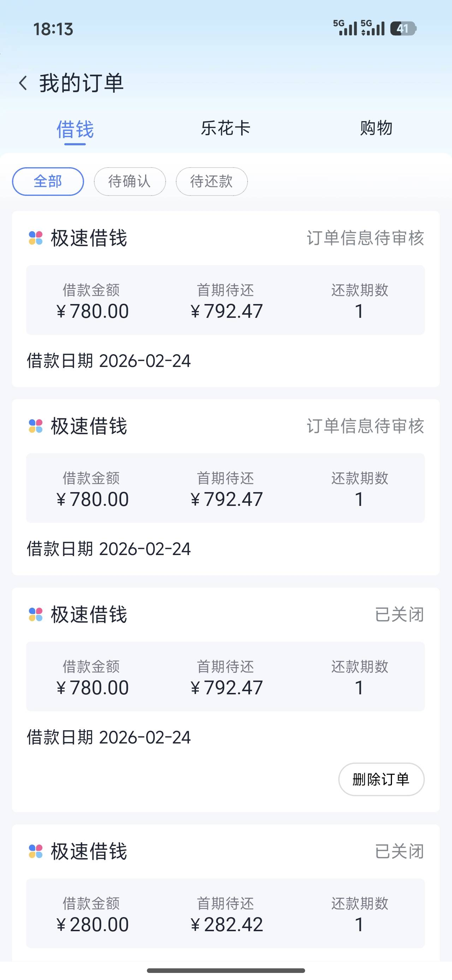
Task: Filter orders by 待确认
Action: (130, 181)
